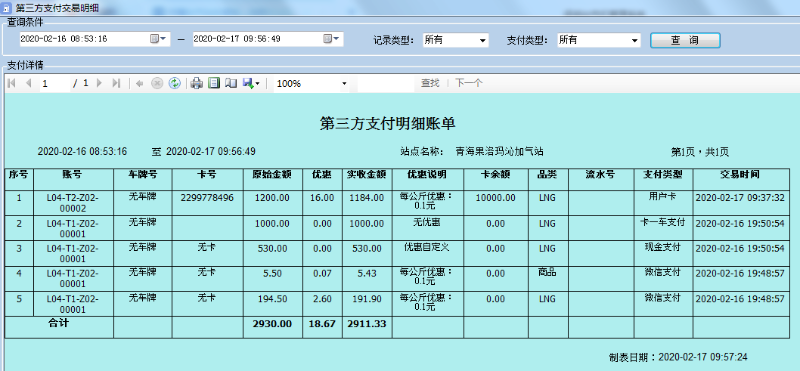Click report title 第三方支付明细账单
Viewport: 800px width, 371px height.
click(x=388, y=123)
